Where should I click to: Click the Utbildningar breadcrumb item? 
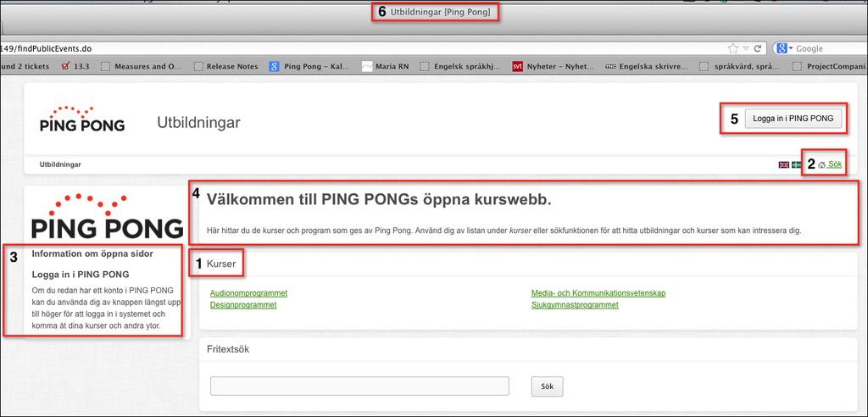tap(60, 164)
